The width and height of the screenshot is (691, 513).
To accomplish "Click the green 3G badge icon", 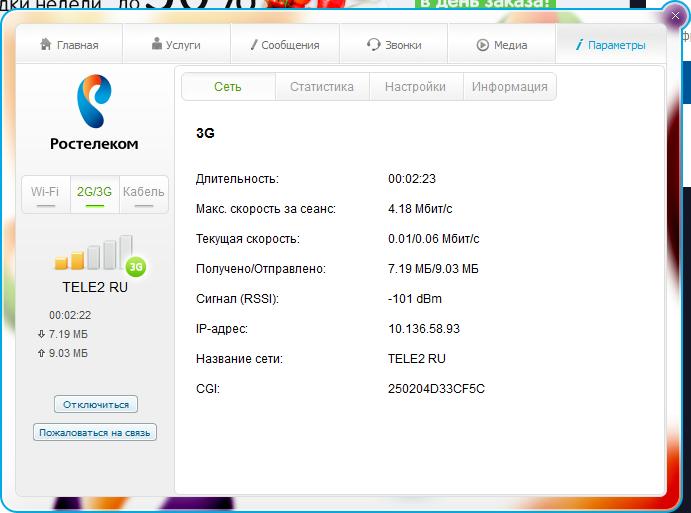I will [136, 266].
